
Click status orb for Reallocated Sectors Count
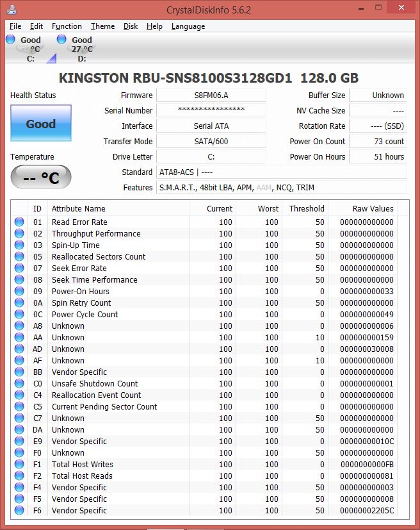tap(19, 256)
